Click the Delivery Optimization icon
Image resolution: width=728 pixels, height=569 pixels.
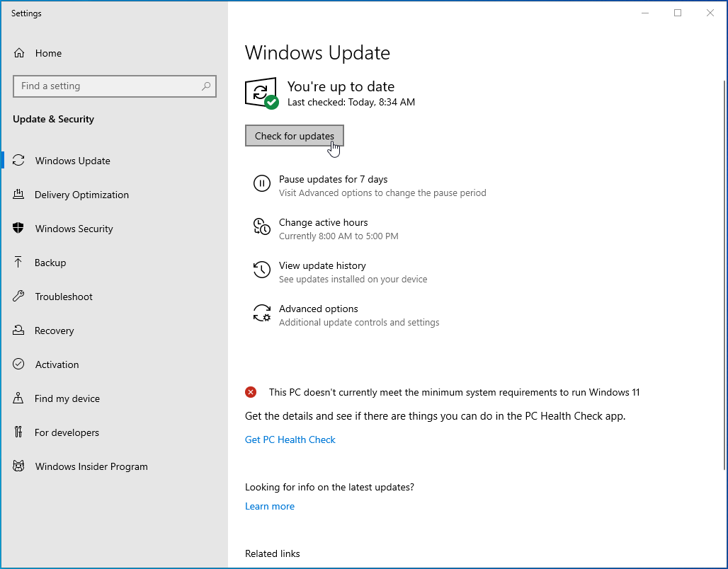pos(18,195)
